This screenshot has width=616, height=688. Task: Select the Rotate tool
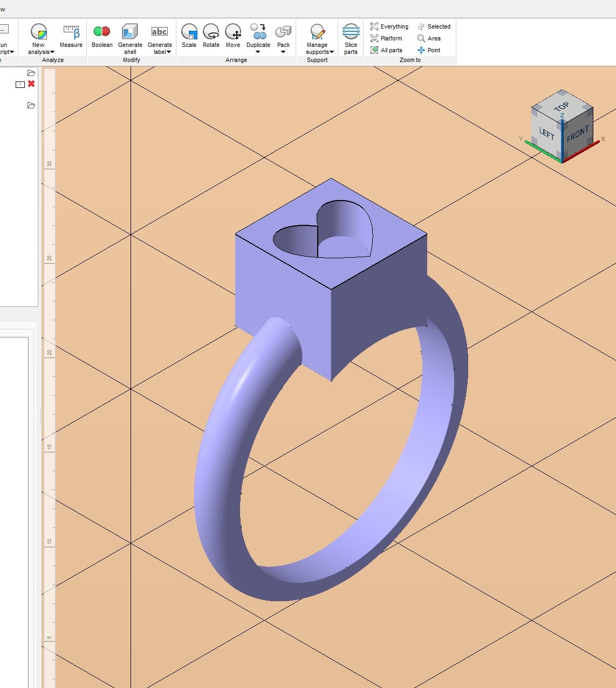[x=211, y=36]
